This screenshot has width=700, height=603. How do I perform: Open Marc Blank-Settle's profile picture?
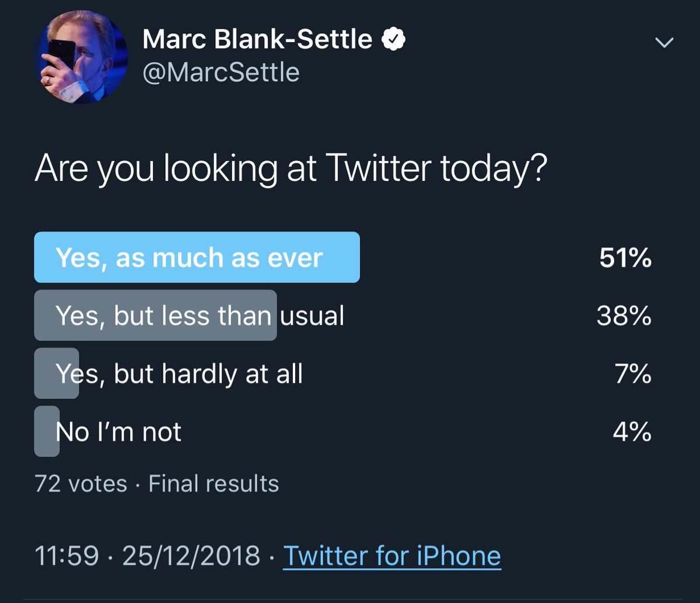point(80,57)
